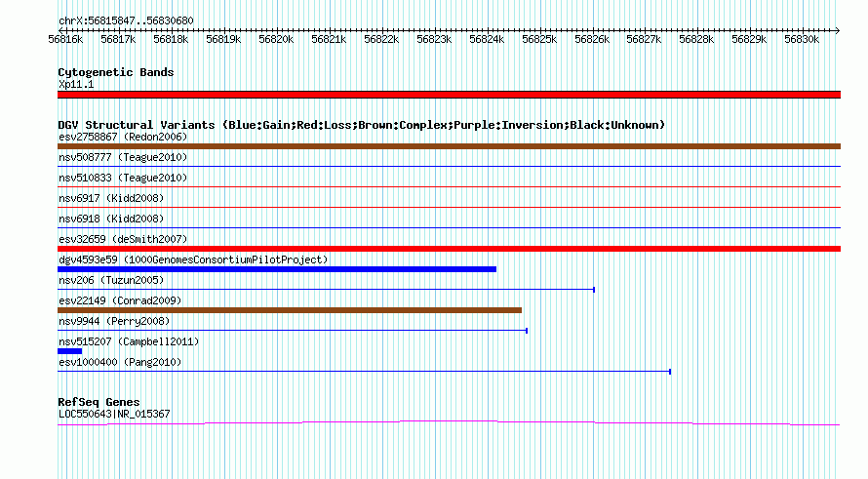Click the short blue nsv515207 gain bar

click(70, 351)
